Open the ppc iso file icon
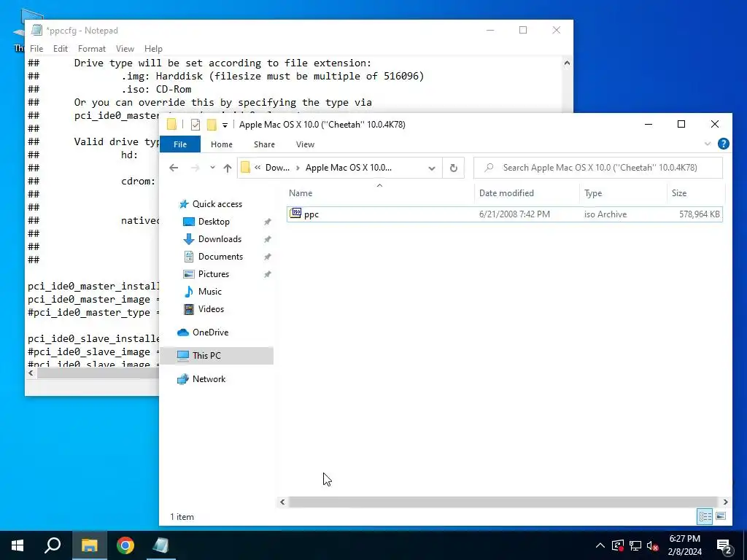Image resolution: width=747 pixels, height=560 pixels. (295, 214)
